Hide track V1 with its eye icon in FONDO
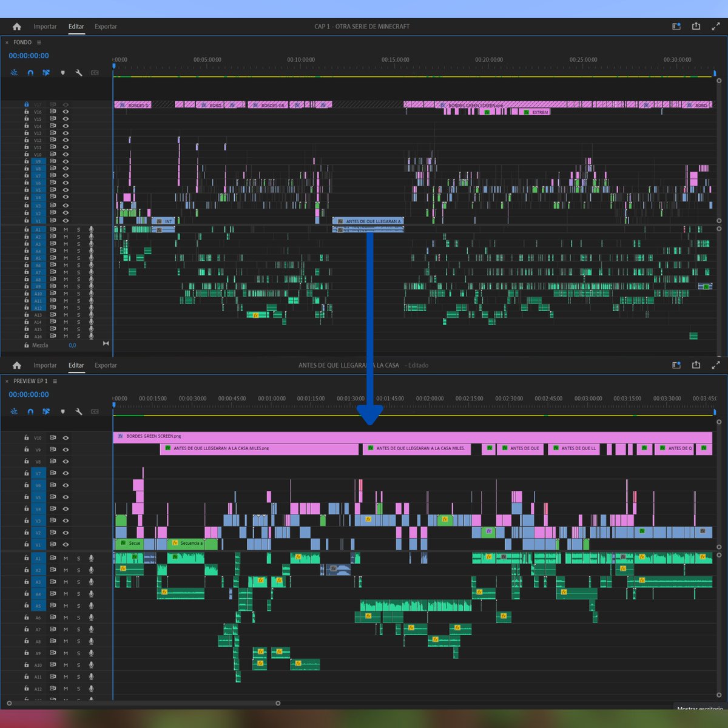Viewport: 728px width, 728px height. tap(66, 220)
